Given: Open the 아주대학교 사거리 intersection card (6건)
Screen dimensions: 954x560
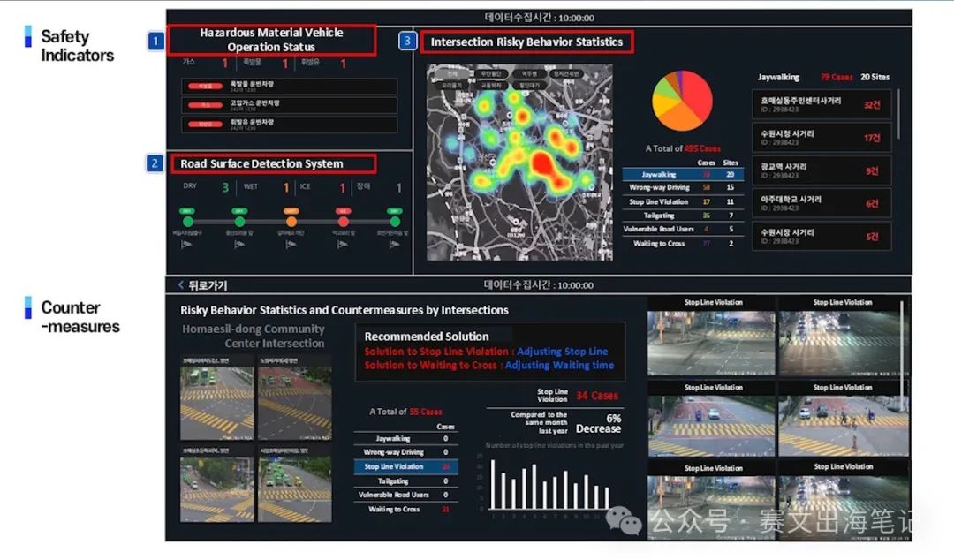Looking at the screenshot, I should pos(821,203).
